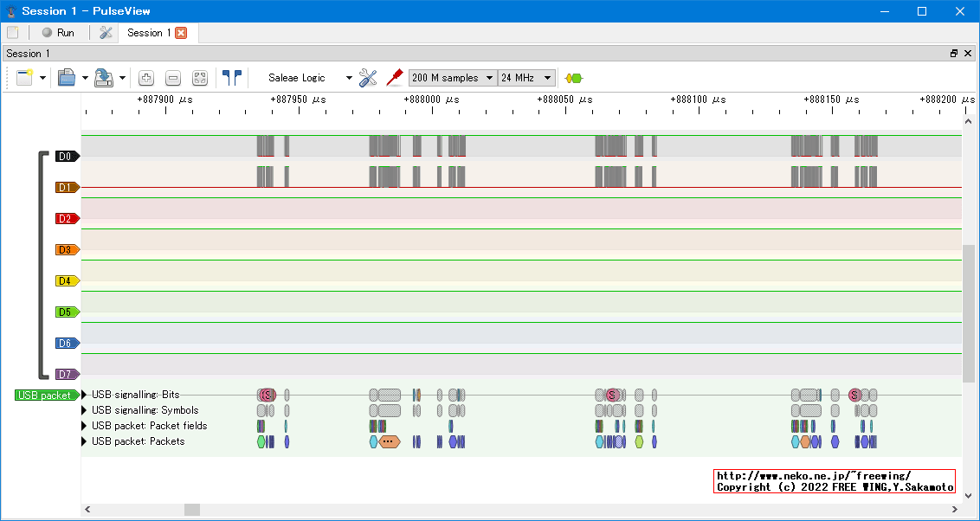Click the add protocol decoder icon
Screen dimensions: 980x521
point(573,78)
